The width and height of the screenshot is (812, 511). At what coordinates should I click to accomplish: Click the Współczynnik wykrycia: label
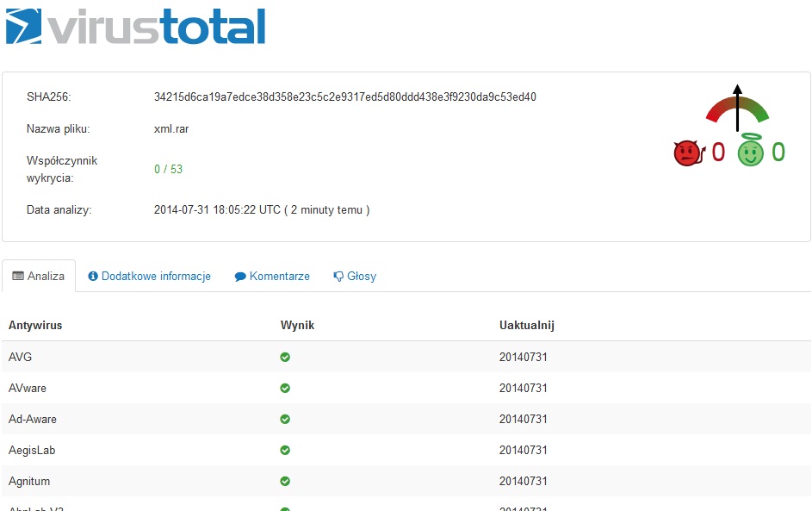[62, 169]
